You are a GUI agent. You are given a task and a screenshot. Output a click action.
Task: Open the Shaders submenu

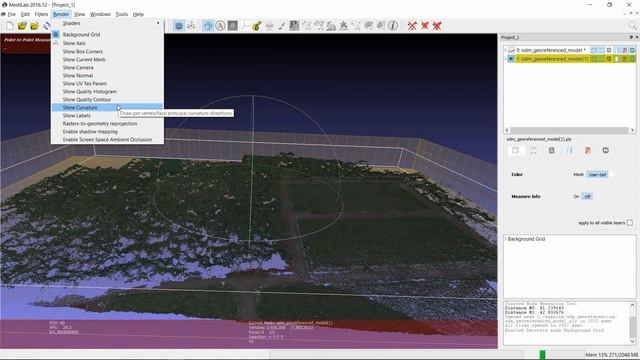point(107,23)
